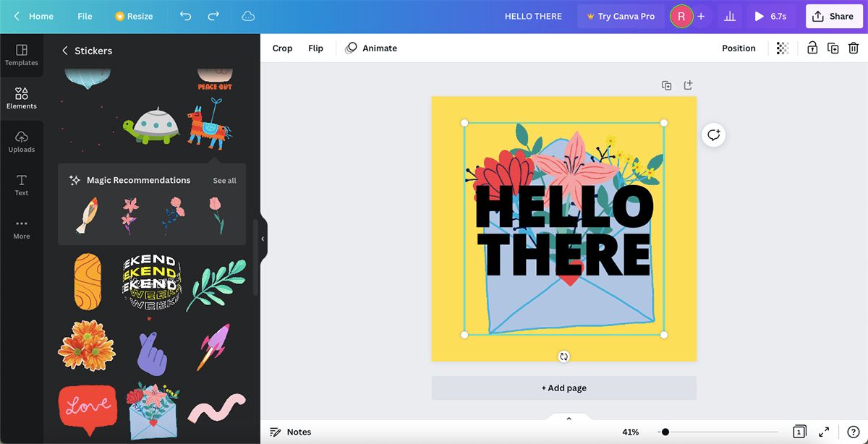
Task: Select the red Love speech bubble sticker
Action: tap(87, 409)
